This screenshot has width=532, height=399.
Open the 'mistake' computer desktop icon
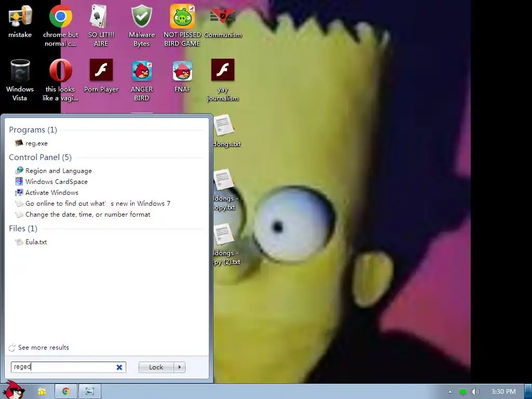tap(20, 22)
